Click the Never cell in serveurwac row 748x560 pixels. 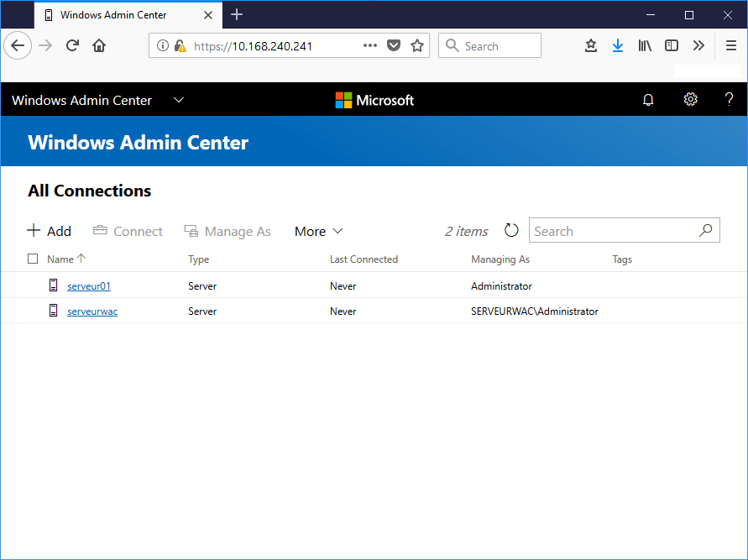343,311
